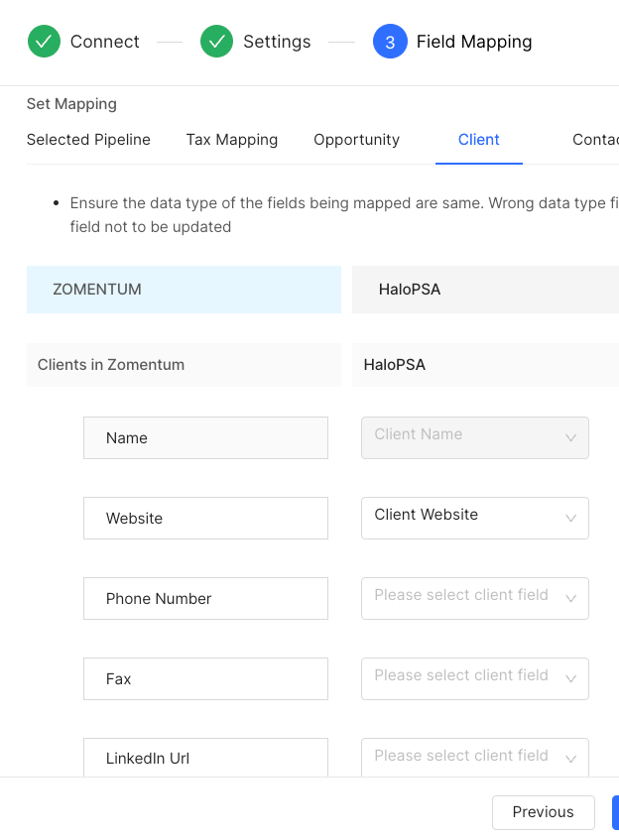Click the ZOMENTUM column header
Viewport: 619px width, 840px height.
[184, 290]
